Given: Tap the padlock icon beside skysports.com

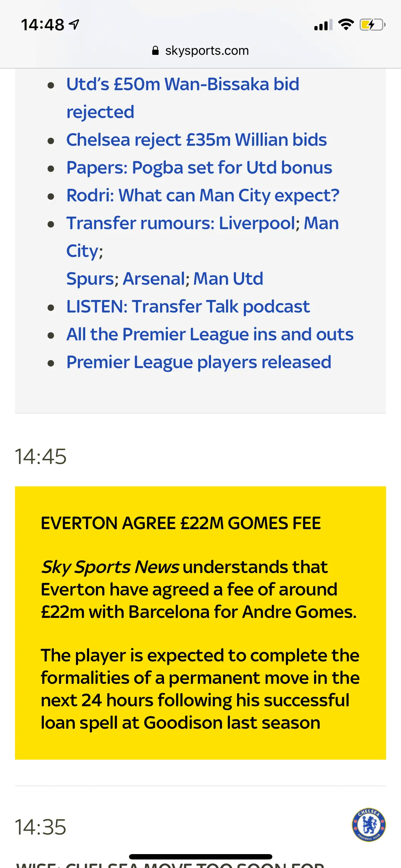Looking at the screenshot, I should point(155,51).
